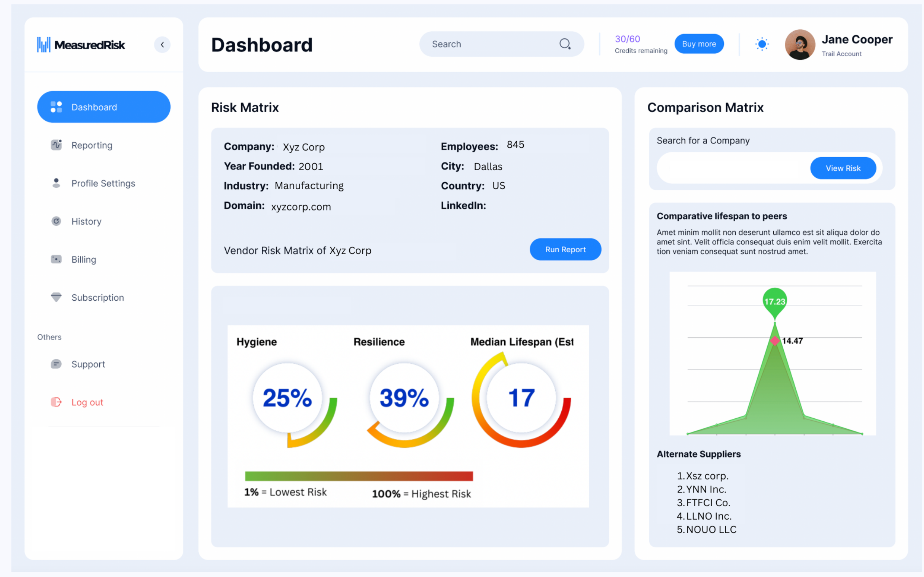Click the 17.23 green chart marker
Image resolution: width=924 pixels, height=577 pixels.
click(x=774, y=301)
